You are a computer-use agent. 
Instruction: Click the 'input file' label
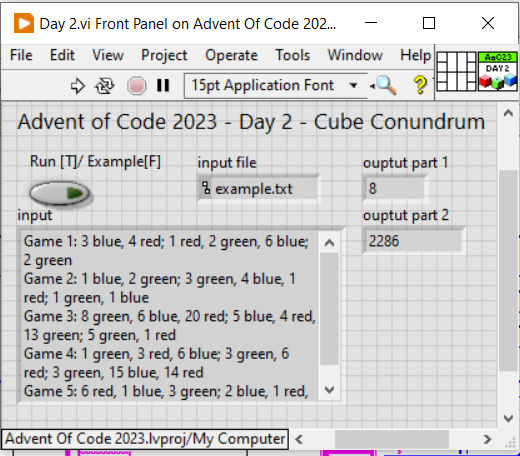(x=227, y=163)
